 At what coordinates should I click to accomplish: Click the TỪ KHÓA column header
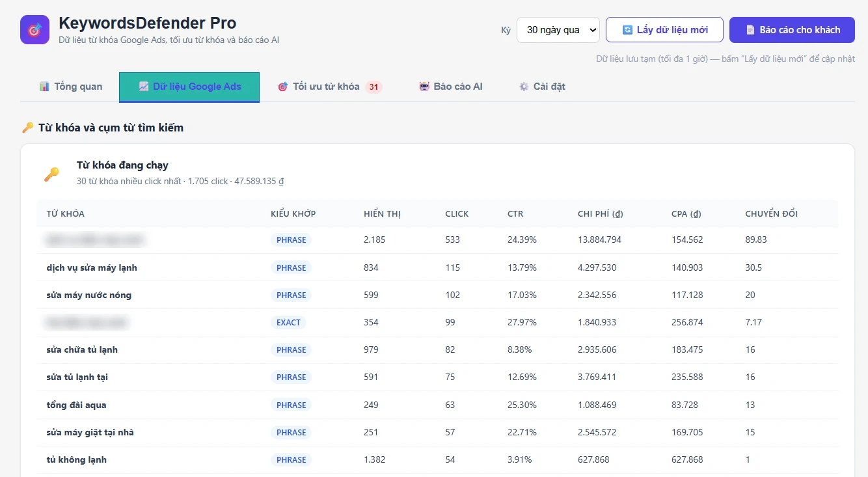65,214
